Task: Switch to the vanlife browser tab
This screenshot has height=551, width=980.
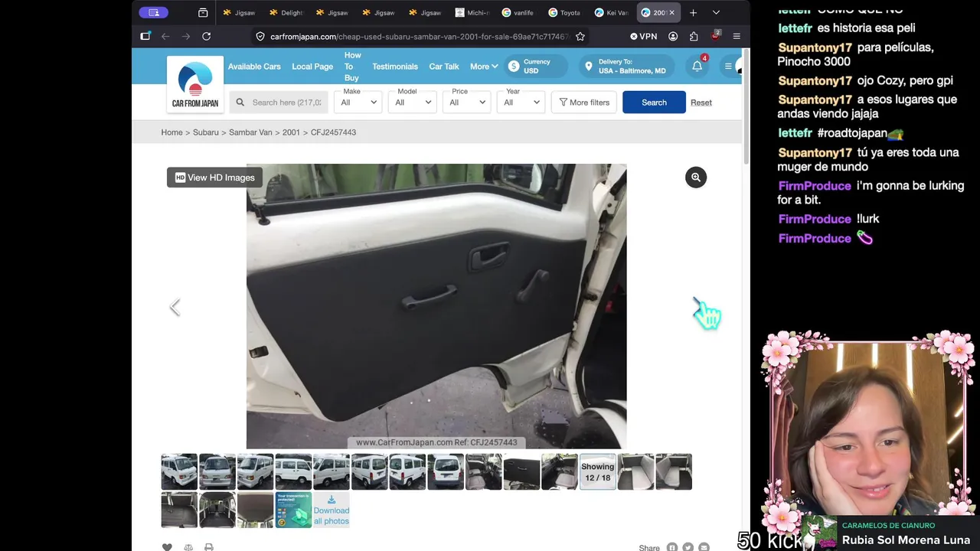Action: click(518, 12)
